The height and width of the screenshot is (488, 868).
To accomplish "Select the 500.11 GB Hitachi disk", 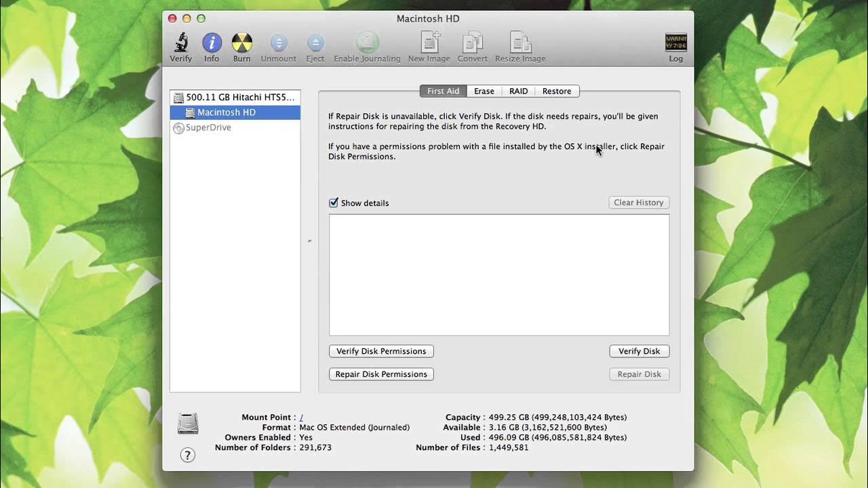I will (x=235, y=97).
